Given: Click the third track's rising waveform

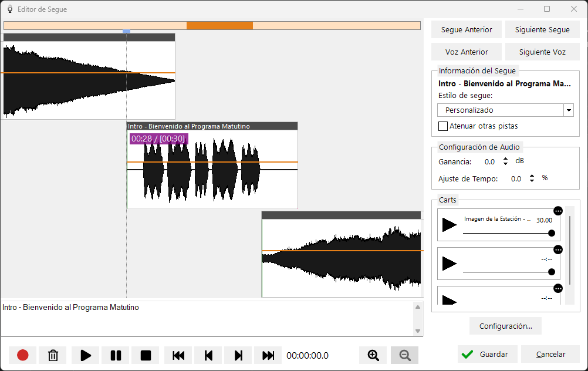Looking at the screenshot, I should 342,258.
